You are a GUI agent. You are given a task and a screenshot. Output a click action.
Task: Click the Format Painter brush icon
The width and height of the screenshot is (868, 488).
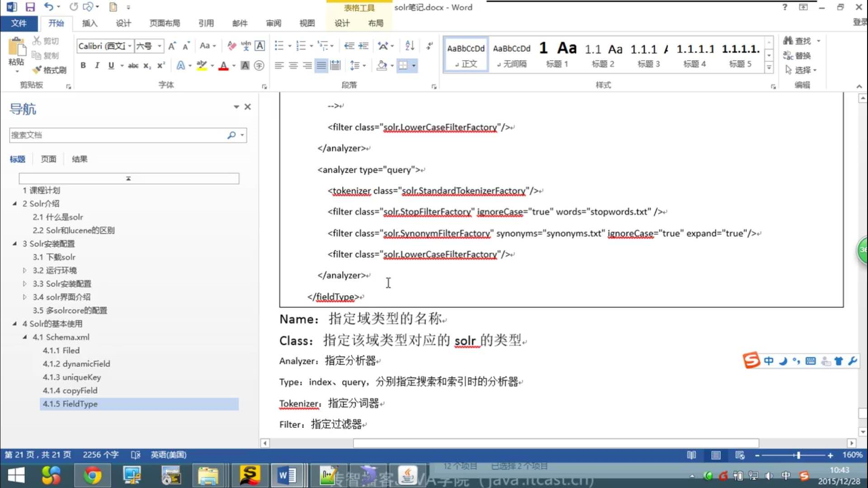(x=37, y=70)
